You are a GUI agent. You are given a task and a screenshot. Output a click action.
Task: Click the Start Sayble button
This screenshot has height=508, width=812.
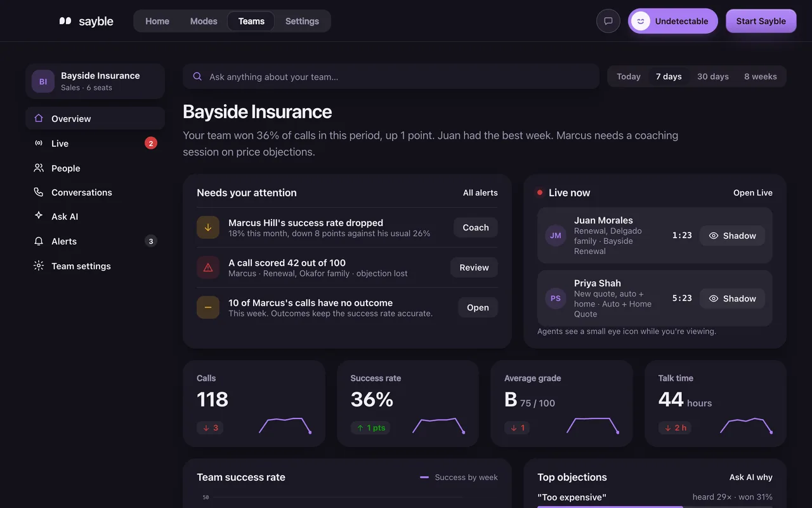(x=761, y=21)
